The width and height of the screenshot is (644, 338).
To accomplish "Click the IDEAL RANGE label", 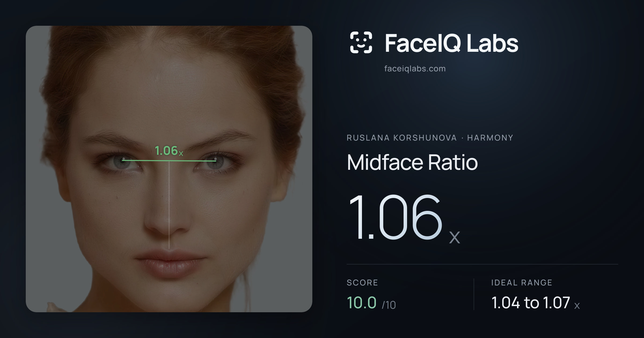I will click(x=522, y=283).
